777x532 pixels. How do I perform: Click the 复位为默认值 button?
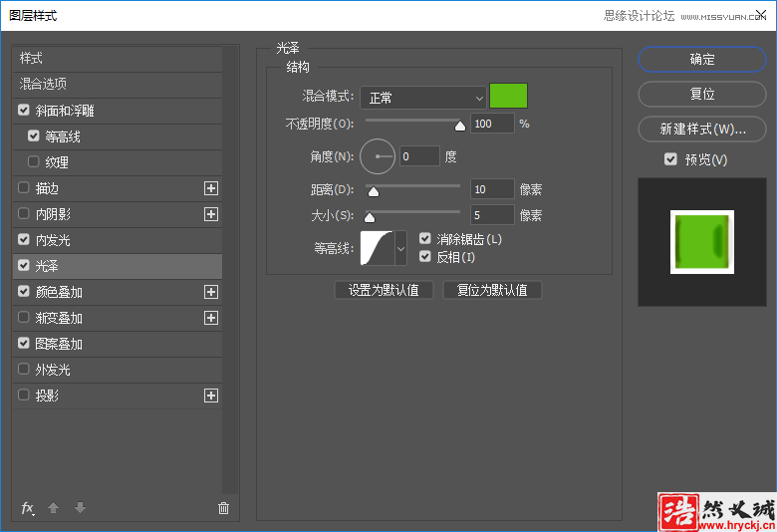(492, 290)
